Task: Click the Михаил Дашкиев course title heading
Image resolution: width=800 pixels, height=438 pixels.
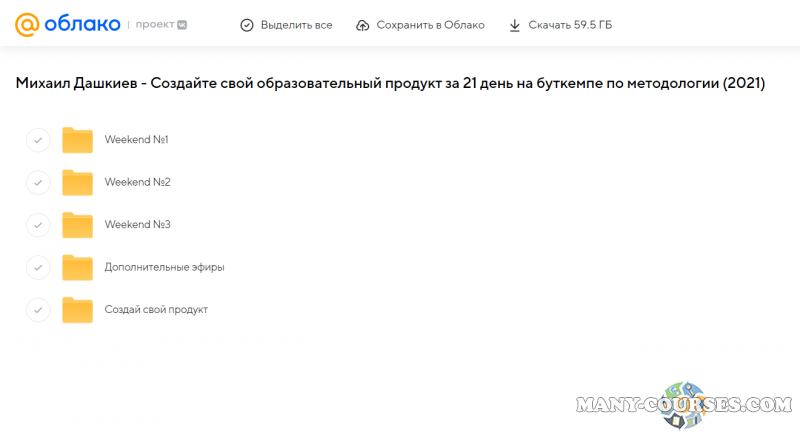Action: pos(390,84)
